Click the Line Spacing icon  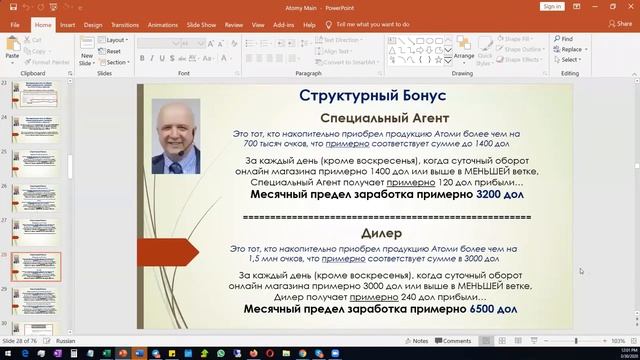coord(304,43)
